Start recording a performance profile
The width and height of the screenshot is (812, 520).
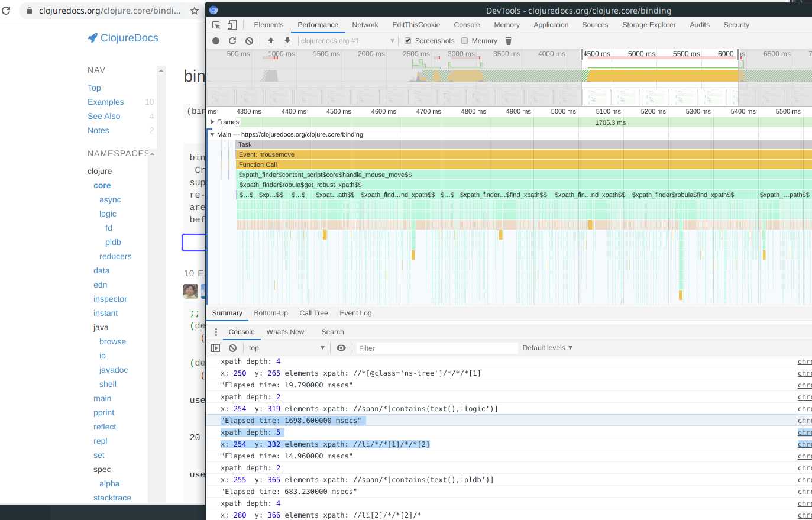(x=216, y=41)
